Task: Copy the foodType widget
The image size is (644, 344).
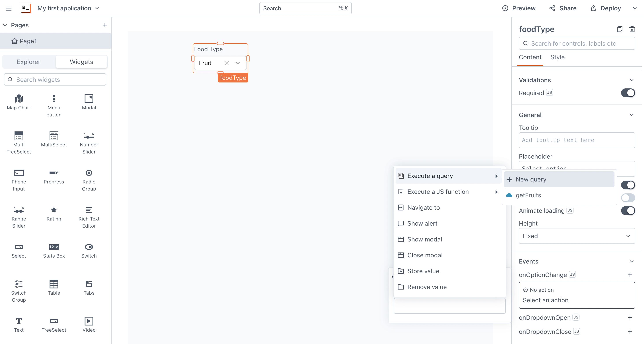Action: pos(620,29)
